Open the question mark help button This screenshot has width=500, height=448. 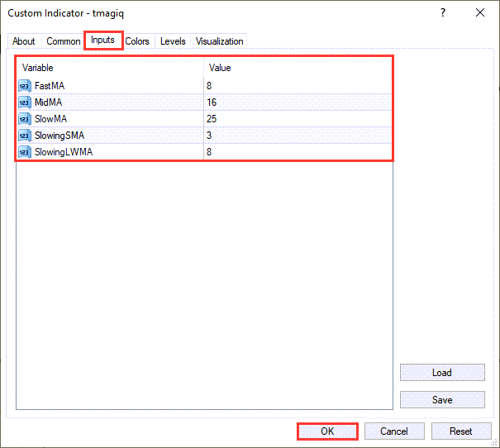tap(443, 12)
